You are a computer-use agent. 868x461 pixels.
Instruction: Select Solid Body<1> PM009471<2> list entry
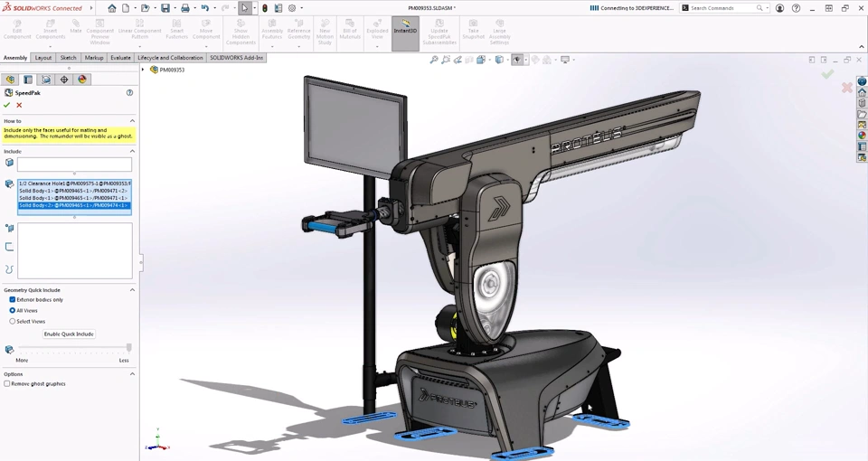pos(75,191)
